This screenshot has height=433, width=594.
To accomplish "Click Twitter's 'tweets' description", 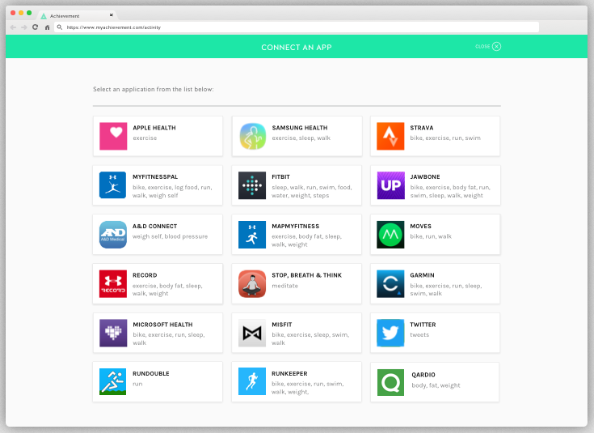I will click(419, 335).
